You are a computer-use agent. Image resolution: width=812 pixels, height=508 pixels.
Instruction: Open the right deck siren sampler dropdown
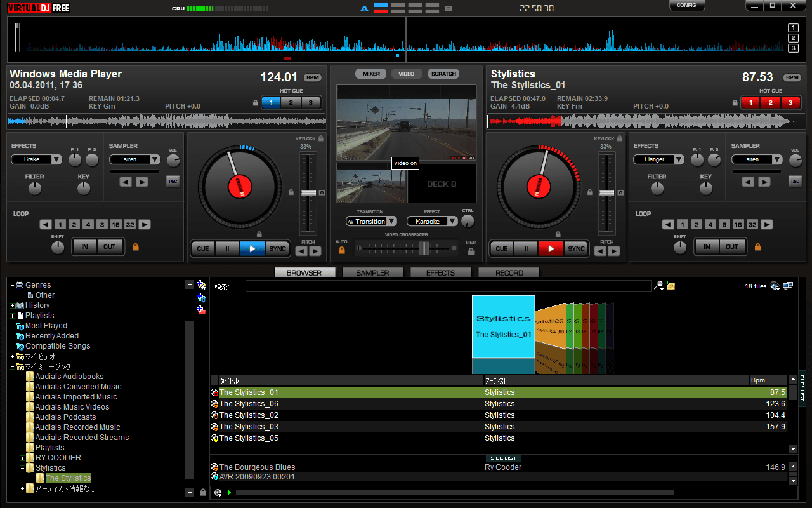(x=757, y=159)
